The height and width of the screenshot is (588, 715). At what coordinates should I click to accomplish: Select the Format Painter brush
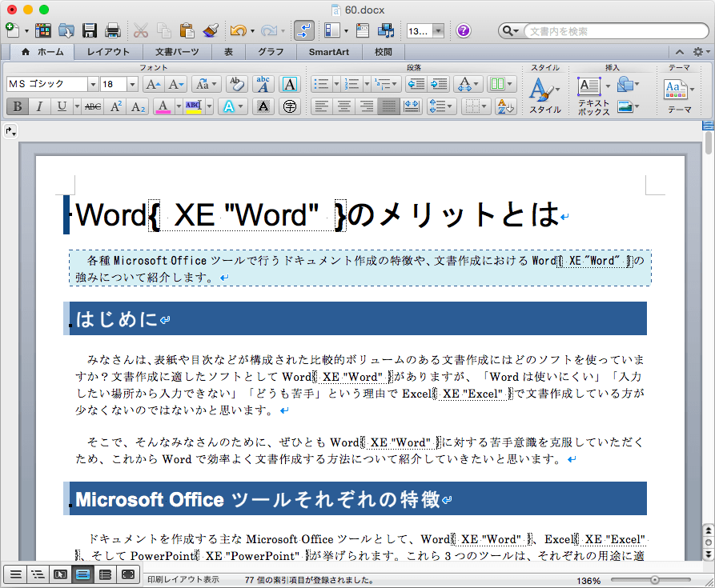[211, 30]
